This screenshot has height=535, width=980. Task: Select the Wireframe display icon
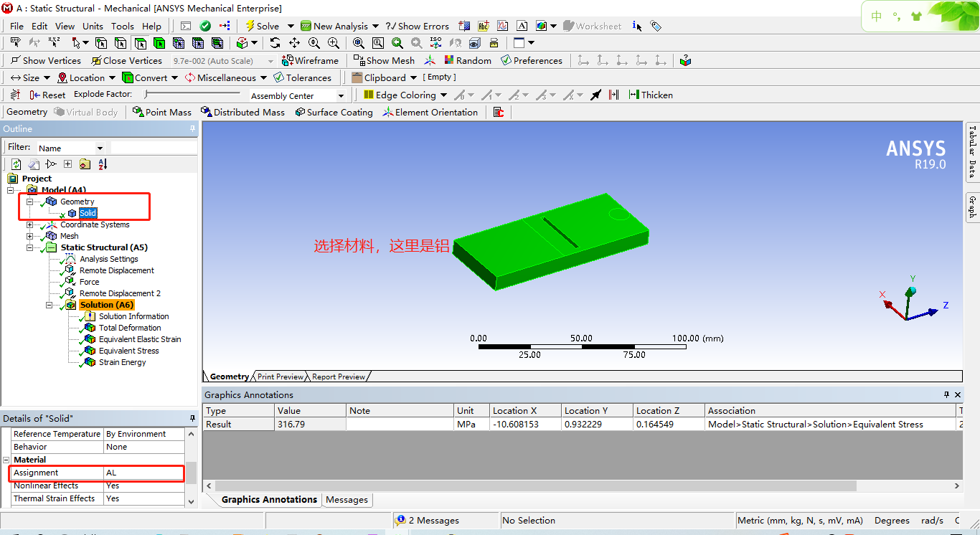coord(311,60)
